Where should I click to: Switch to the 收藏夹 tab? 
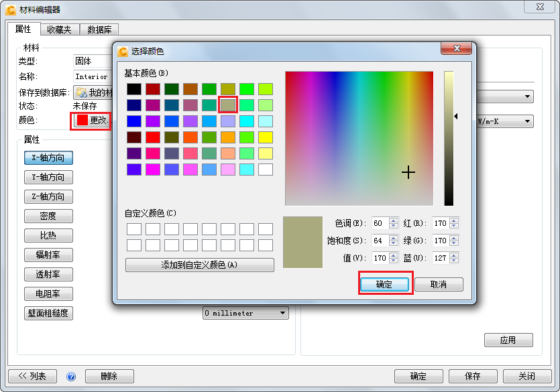point(60,29)
